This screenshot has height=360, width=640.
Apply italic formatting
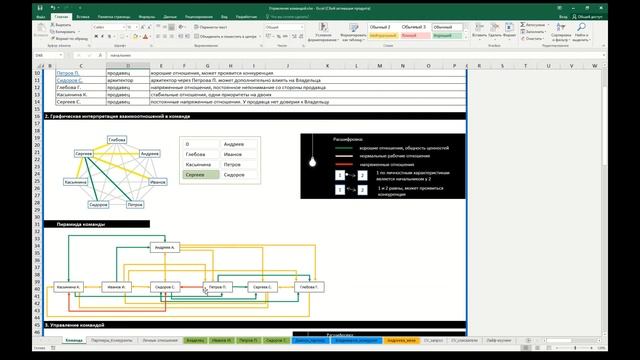pos(102,37)
